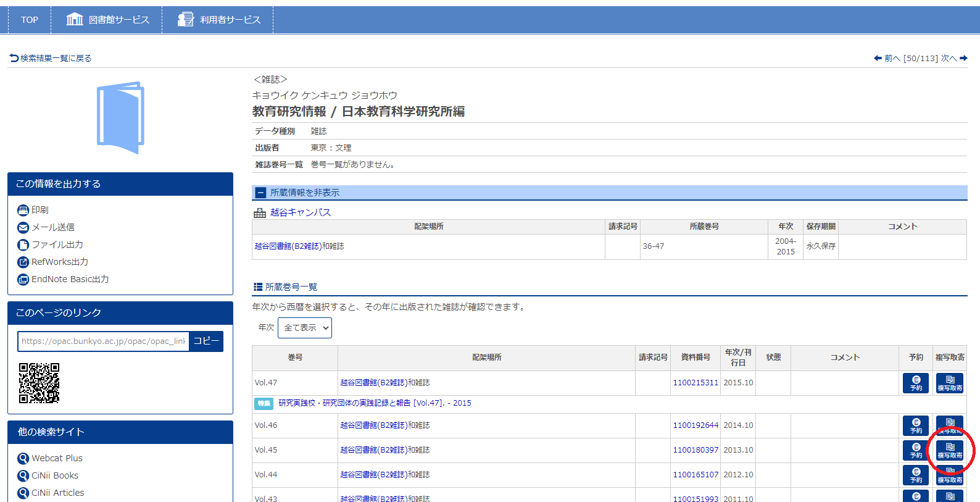This screenshot has height=502, width=980.
Task: Copy the page link with コピー button
Action: coord(206,341)
